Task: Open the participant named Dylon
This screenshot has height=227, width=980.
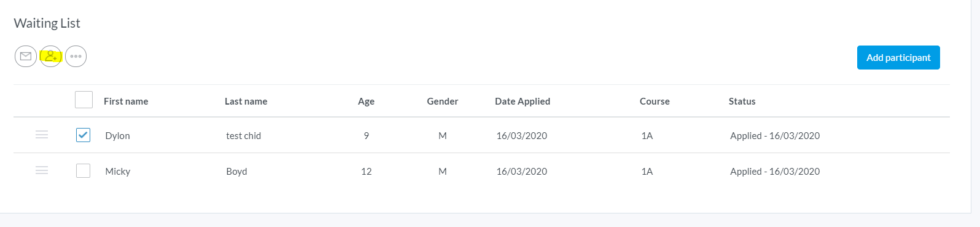Action: tap(117, 136)
